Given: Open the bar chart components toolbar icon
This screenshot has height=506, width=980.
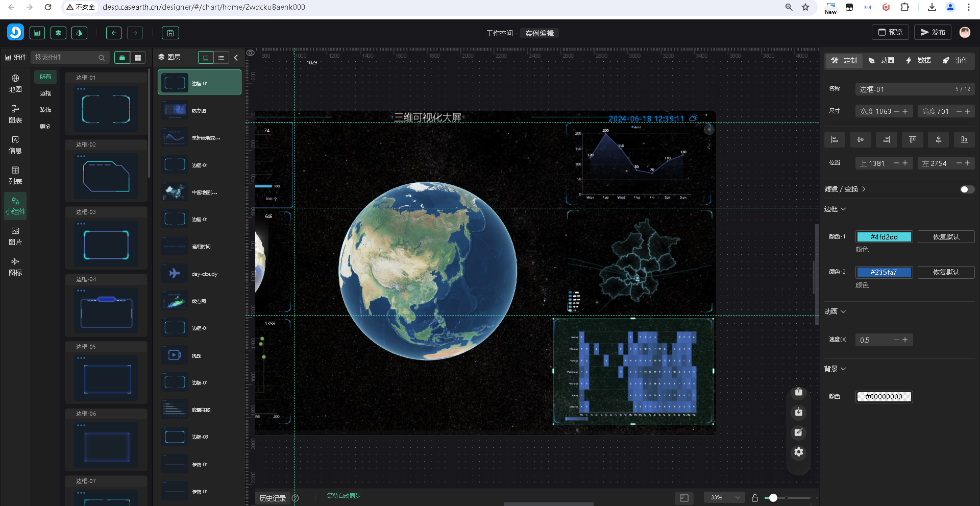Looking at the screenshot, I should [37, 33].
